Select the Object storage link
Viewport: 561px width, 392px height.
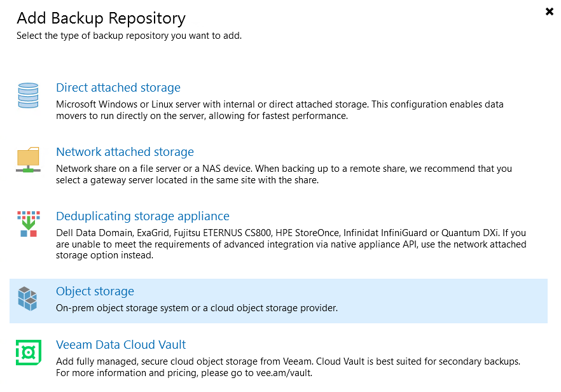point(95,291)
